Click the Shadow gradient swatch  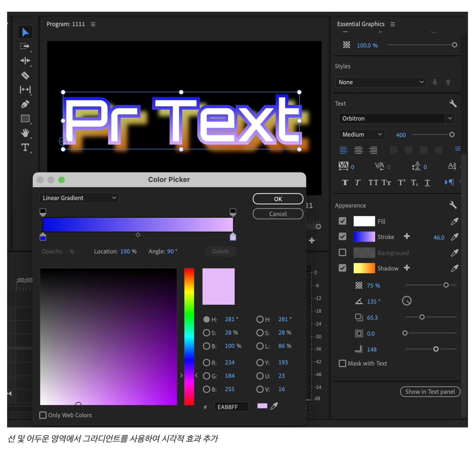tap(364, 268)
